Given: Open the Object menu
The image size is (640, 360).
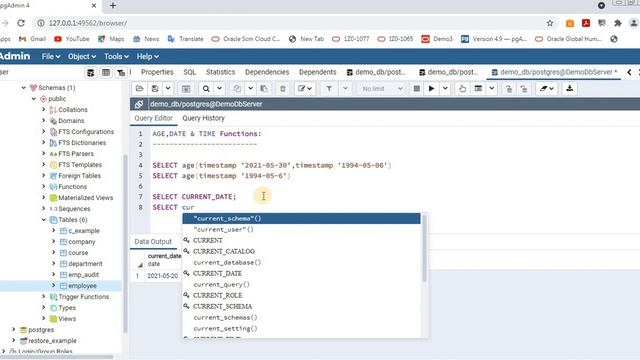Looking at the screenshot, I should click(82, 57).
